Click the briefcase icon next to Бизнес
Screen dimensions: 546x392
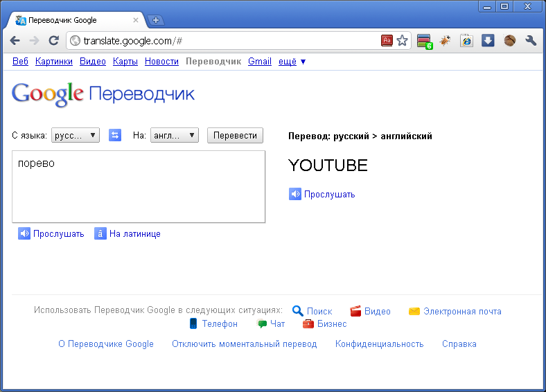coord(308,323)
